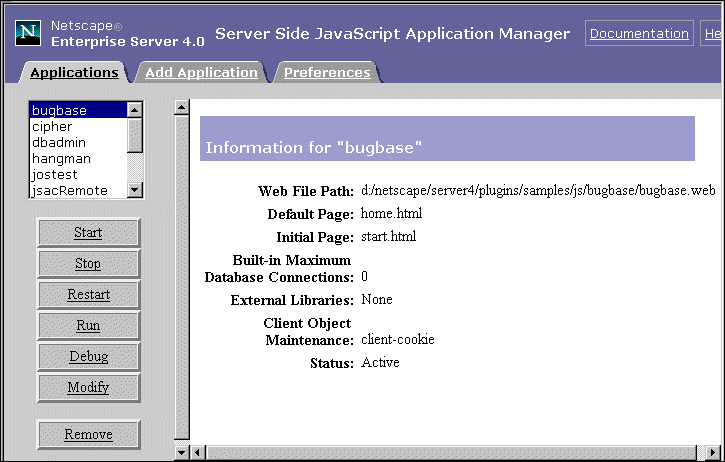
Task: Select dbadmin in the application list
Action: [x=78, y=142]
